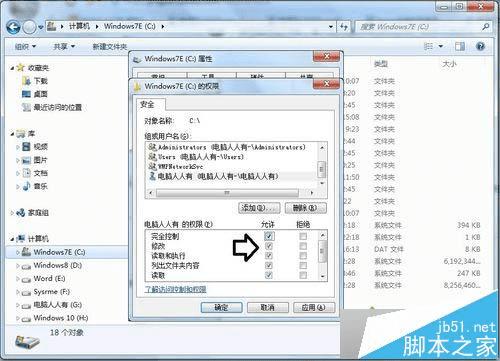The height and width of the screenshot is (361, 500).
Task: Toggle Allow checkbox for 读取
Action: (269, 275)
